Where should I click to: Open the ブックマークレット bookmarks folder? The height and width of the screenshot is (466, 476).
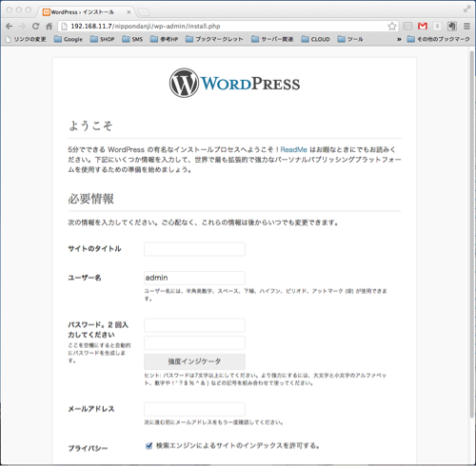pyautogui.click(x=214, y=39)
